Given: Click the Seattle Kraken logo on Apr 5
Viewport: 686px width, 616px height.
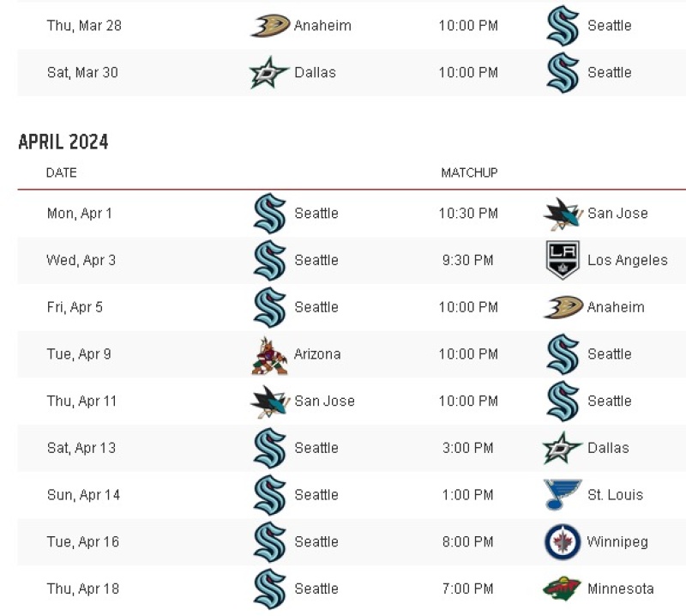Looking at the screenshot, I should coord(269,307).
